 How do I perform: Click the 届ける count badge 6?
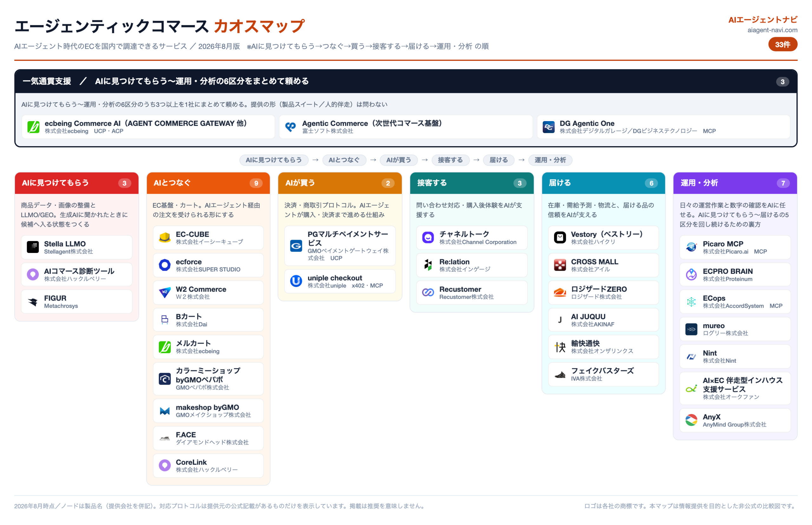(x=651, y=183)
